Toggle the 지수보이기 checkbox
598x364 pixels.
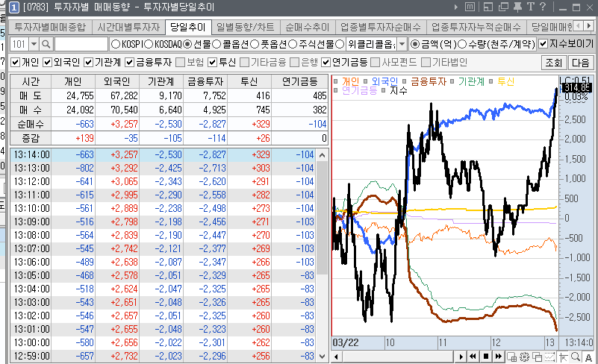coord(543,44)
